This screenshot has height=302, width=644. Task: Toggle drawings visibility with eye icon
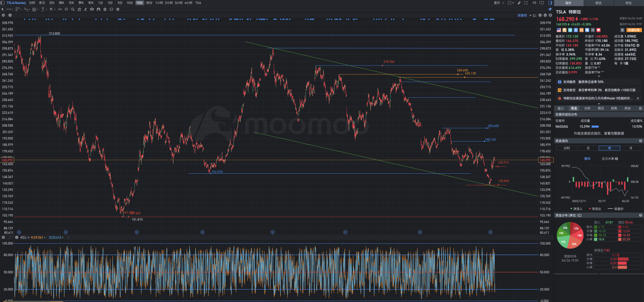click(x=92, y=9)
